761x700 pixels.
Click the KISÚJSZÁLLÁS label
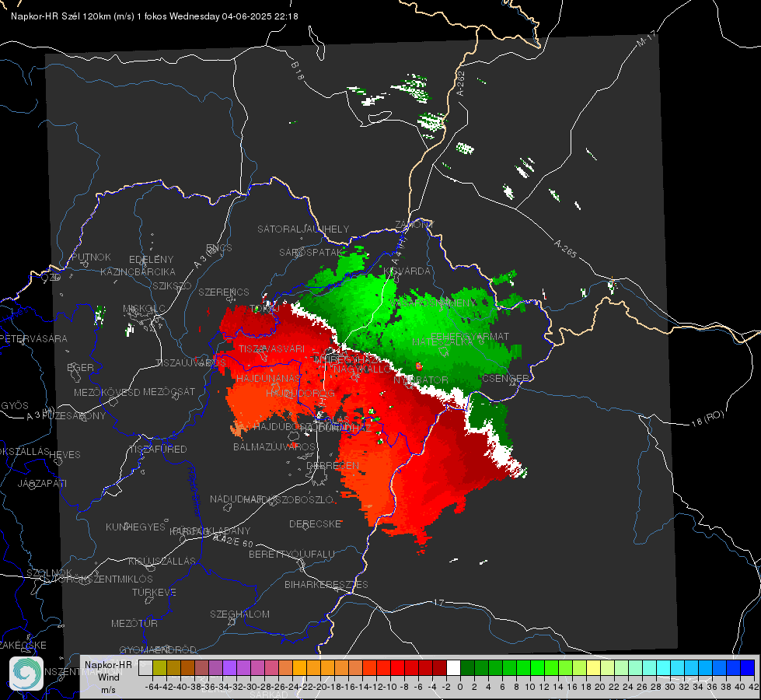[162, 561]
